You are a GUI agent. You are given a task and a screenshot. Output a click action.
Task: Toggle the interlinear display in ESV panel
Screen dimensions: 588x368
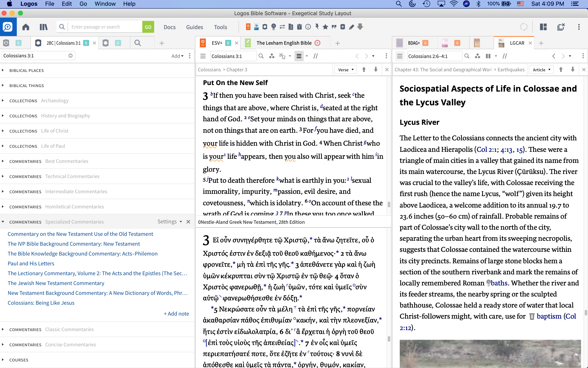282,56
